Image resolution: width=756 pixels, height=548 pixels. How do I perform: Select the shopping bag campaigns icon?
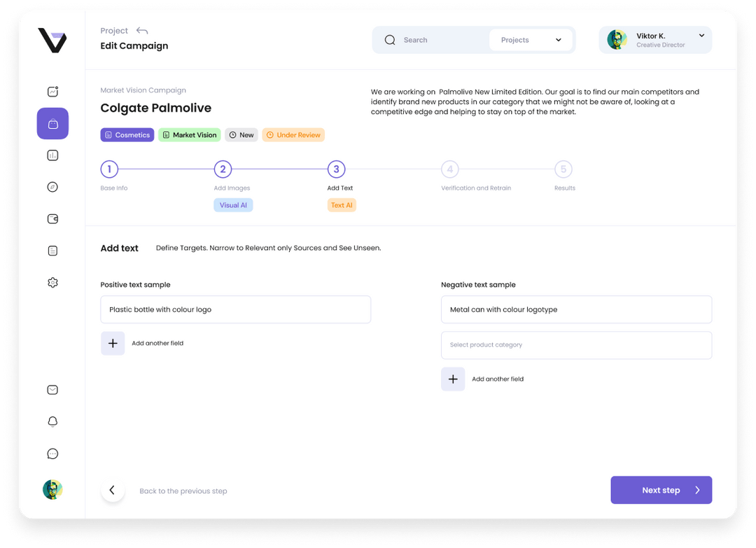click(52, 123)
